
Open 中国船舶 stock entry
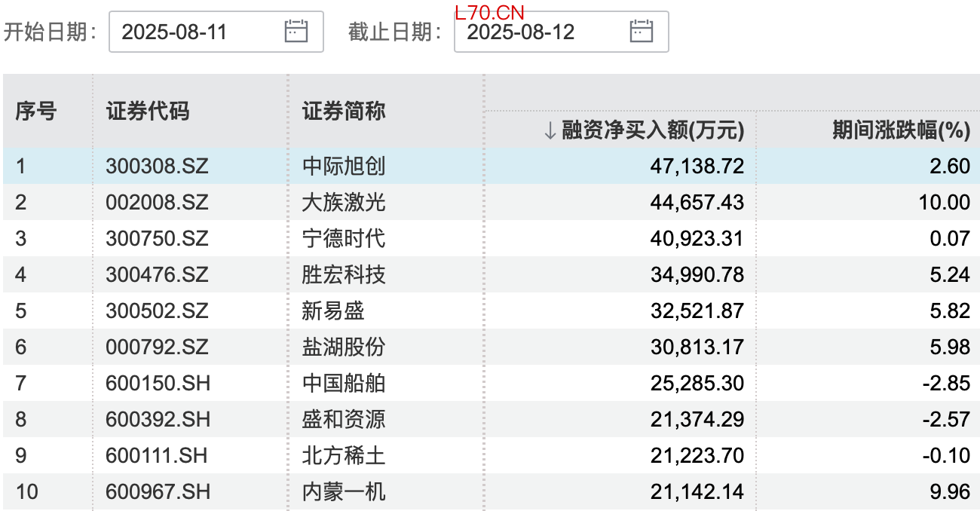click(344, 383)
